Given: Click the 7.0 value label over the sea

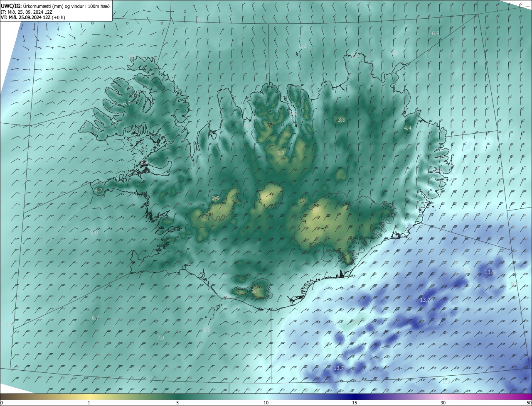Looking at the screenshot, I should click(x=160, y=338).
